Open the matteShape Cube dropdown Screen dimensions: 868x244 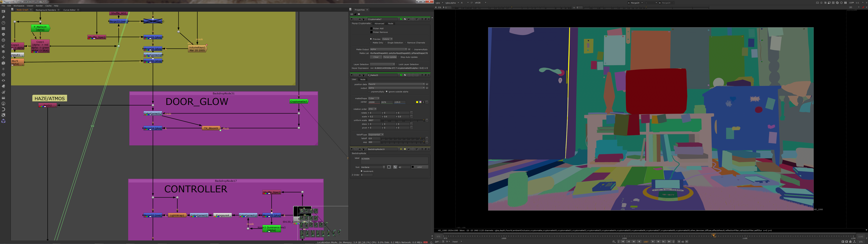pos(374,98)
